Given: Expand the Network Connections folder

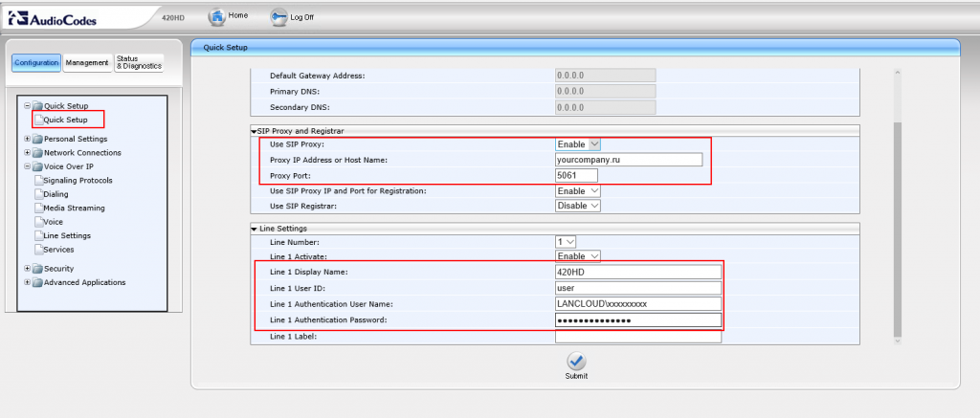Looking at the screenshot, I should (x=27, y=153).
